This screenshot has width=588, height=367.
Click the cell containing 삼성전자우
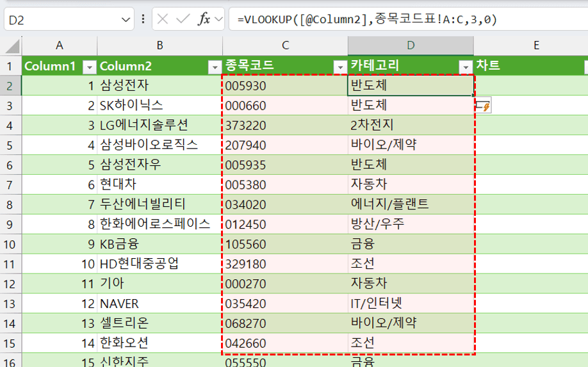[159, 165]
